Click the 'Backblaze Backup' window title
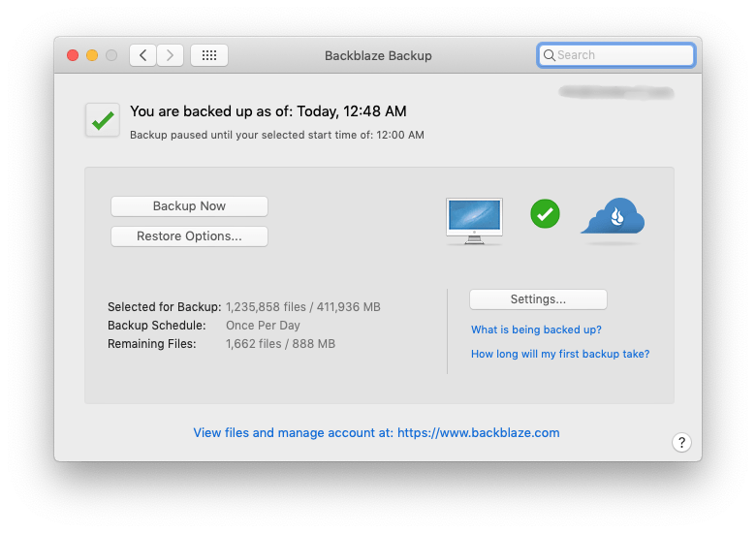This screenshot has height=533, width=756. tap(378, 56)
